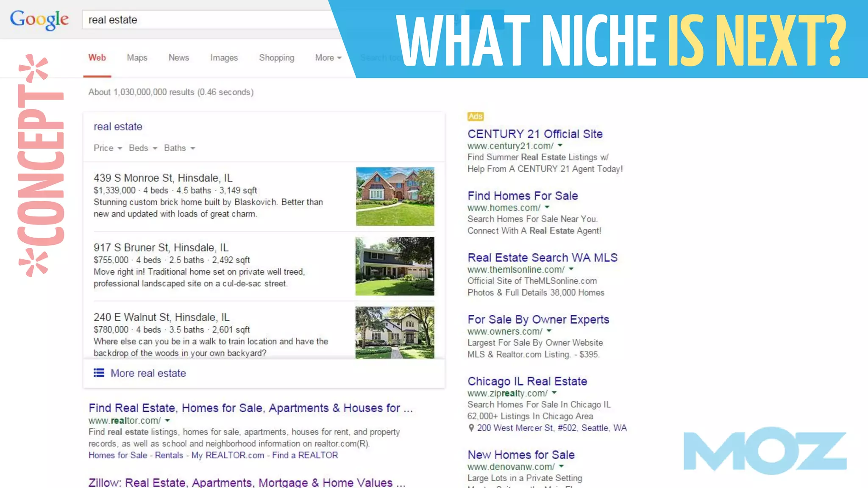
Task: Open the New Homes for Sale ad
Action: tap(521, 455)
